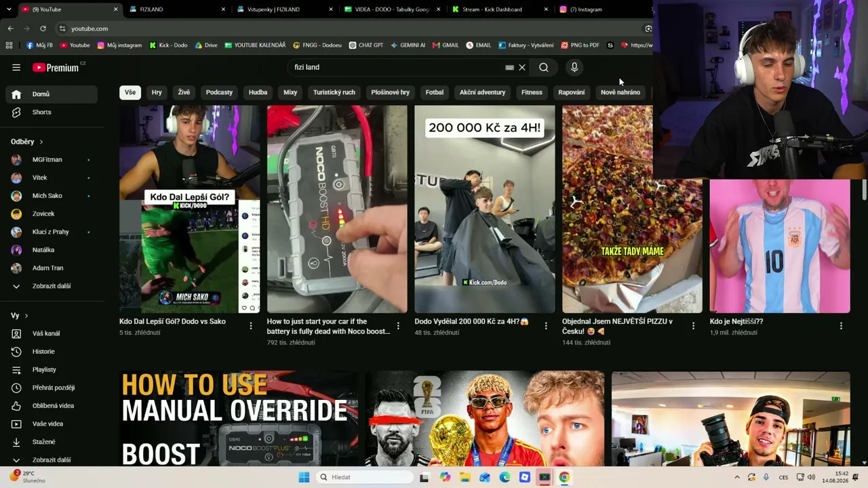Open the Chrome apps grid in the bookmarks bar
This screenshot has width=868, height=488.
click(9, 45)
